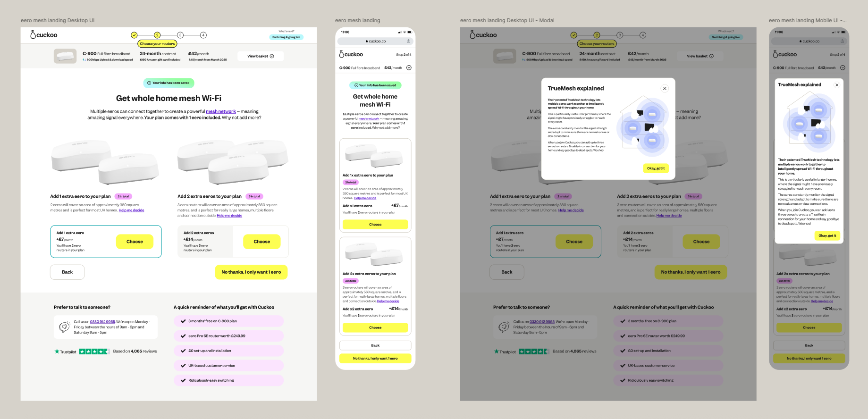Close the TrueMesh explained modal in Mobile UI frame
Image resolution: width=868 pixels, height=419 pixels.
(837, 85)
